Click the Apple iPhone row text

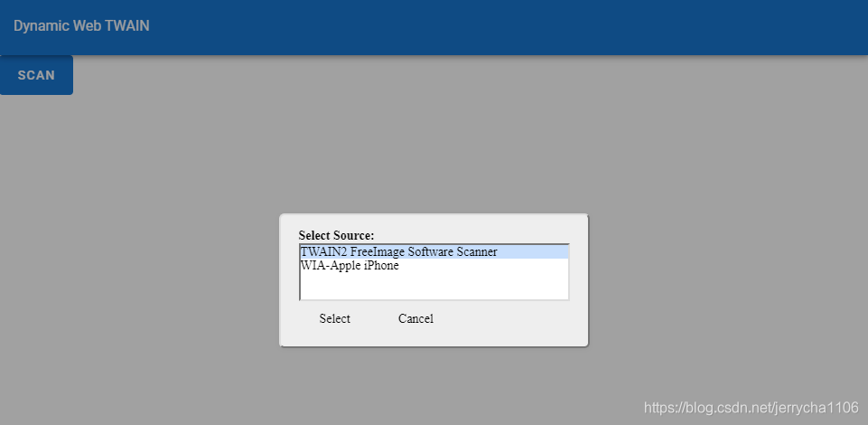pyautogui.click(x=350, y=266)
